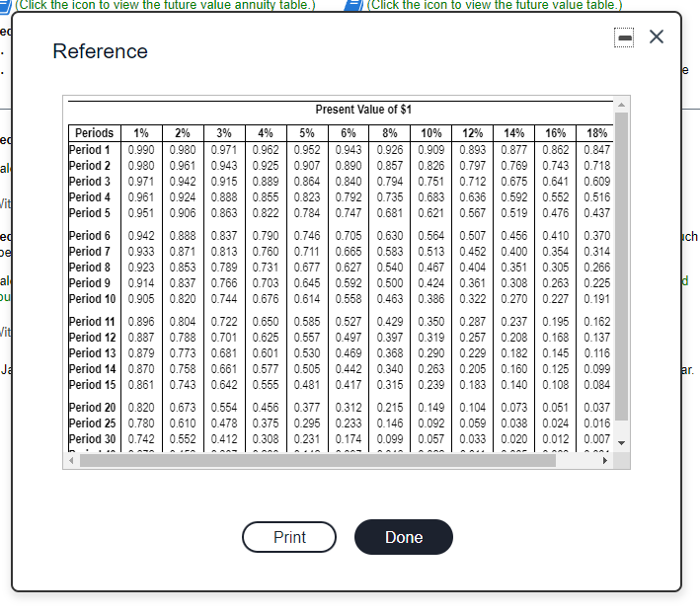The width and height of the screenshot is (700, 615).
Task: Click the 8% column header
Action: tap(390, 133)
